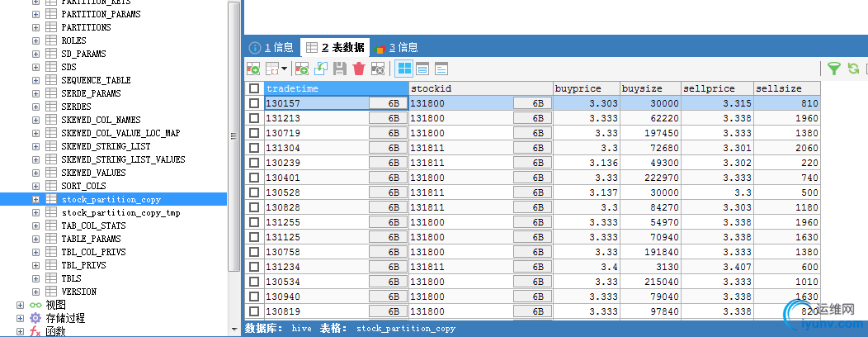Expand the 视图 folder node
This screenshot has width=868, height=337.
coord(21,305)
